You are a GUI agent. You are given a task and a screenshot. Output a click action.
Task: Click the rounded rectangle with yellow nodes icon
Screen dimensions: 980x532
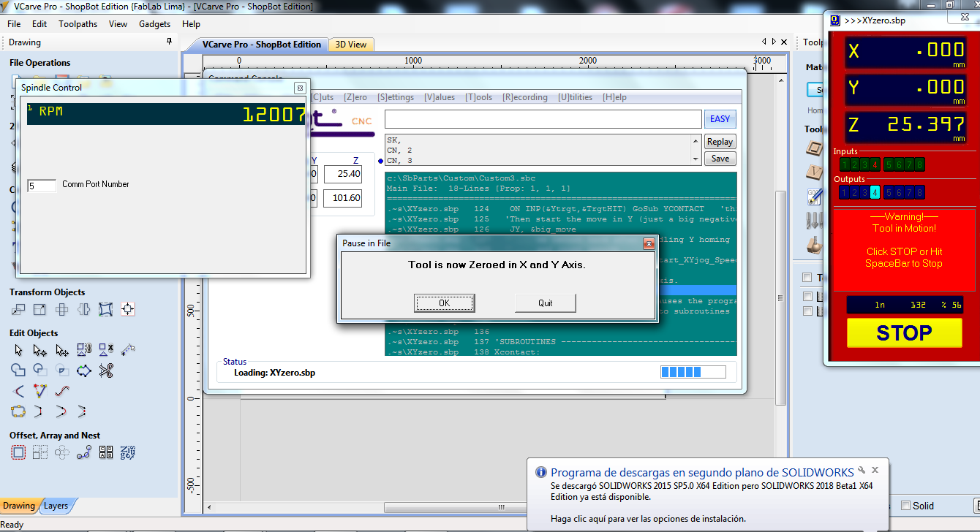(x=18, y=411)
